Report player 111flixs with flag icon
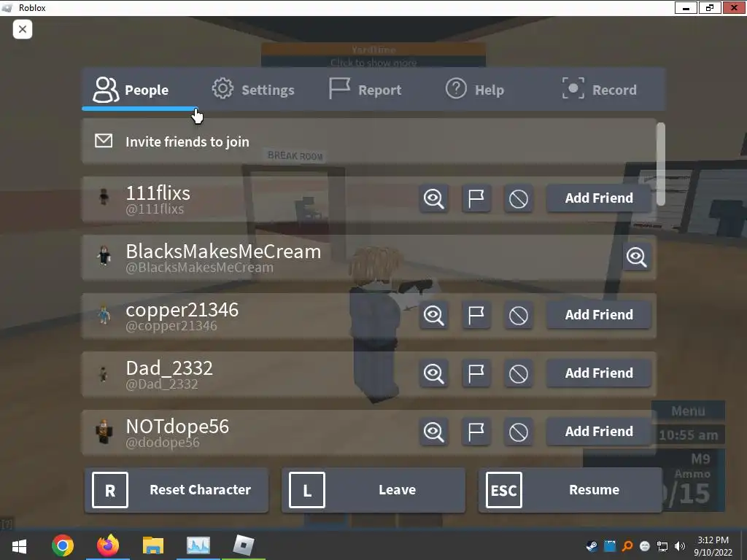Viewport: 747px width, 560px height. coord(476,198)
